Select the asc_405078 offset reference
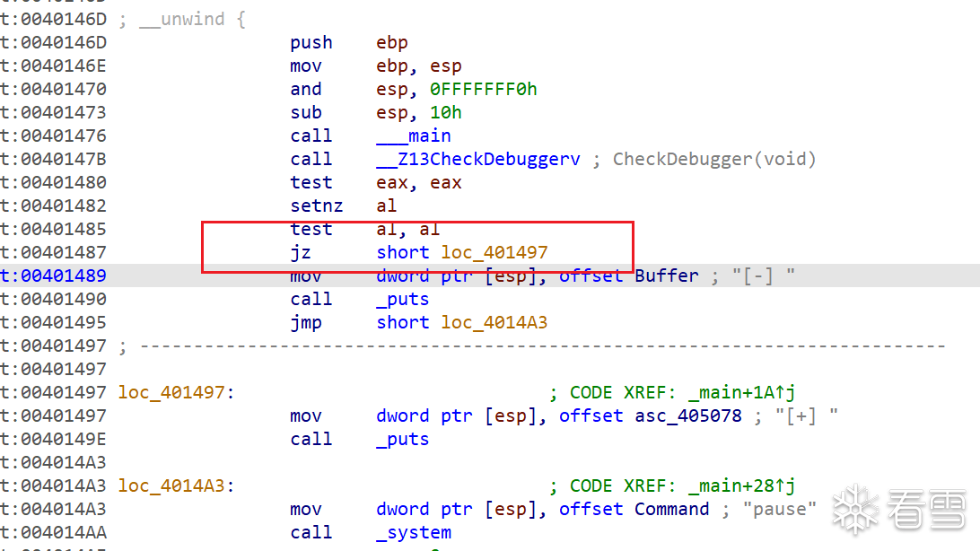The width and height of the screenshot is (980, 551). click(688, 416)
